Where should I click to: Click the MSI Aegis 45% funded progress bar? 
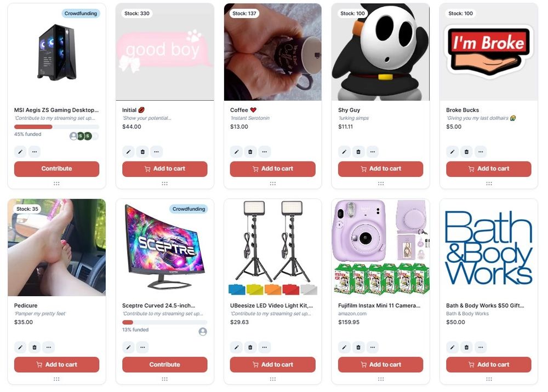pos(56,126)
